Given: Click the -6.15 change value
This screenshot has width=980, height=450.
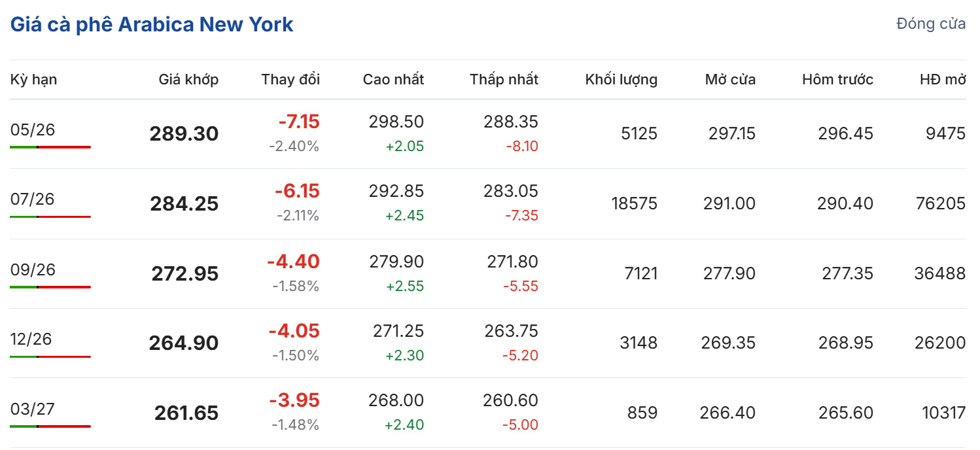Looking at the screenshot, I should [x=297, y=191].
